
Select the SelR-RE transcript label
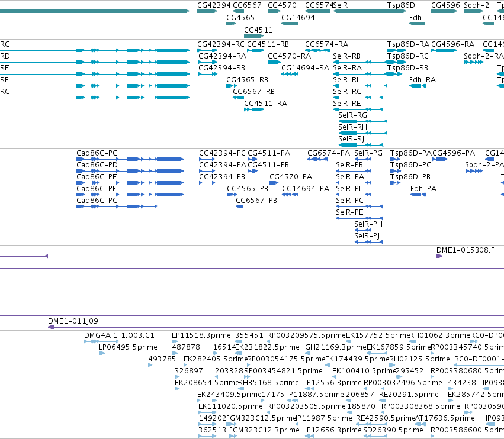click(x=347, y=104)
